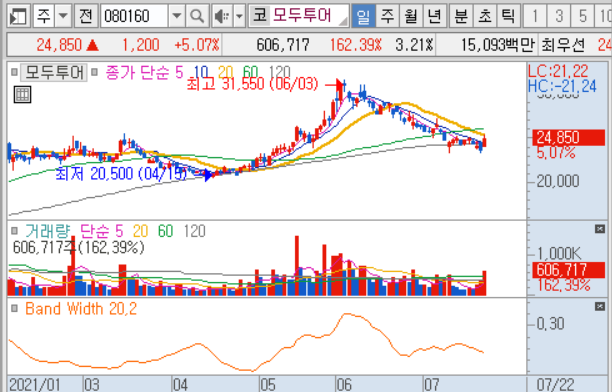Select the 일 daily chart tab
The width and height of the screenshot is (612, 392).
click(x=363, y=16)
